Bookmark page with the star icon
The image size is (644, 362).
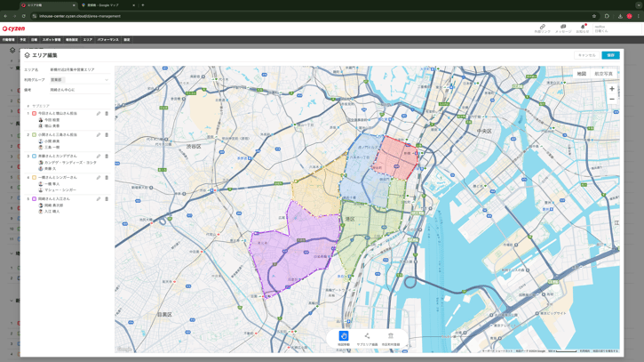point(594,16)
